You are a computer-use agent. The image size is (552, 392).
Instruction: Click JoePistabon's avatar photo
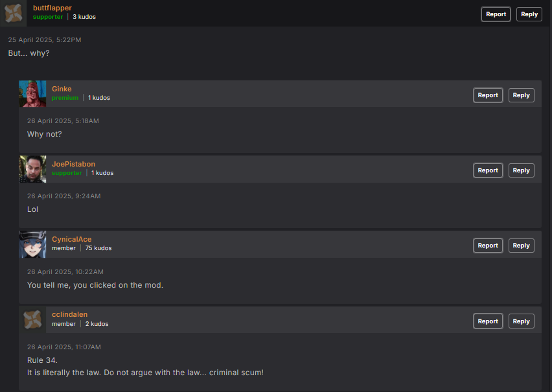click(x=32, y=169)
